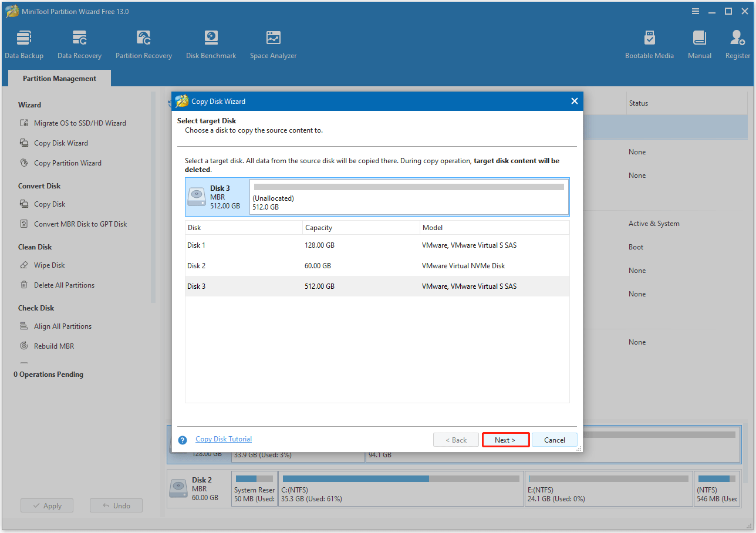Open the MiniTool Manual
Screen dimensions: 756x533
[699, 43]
